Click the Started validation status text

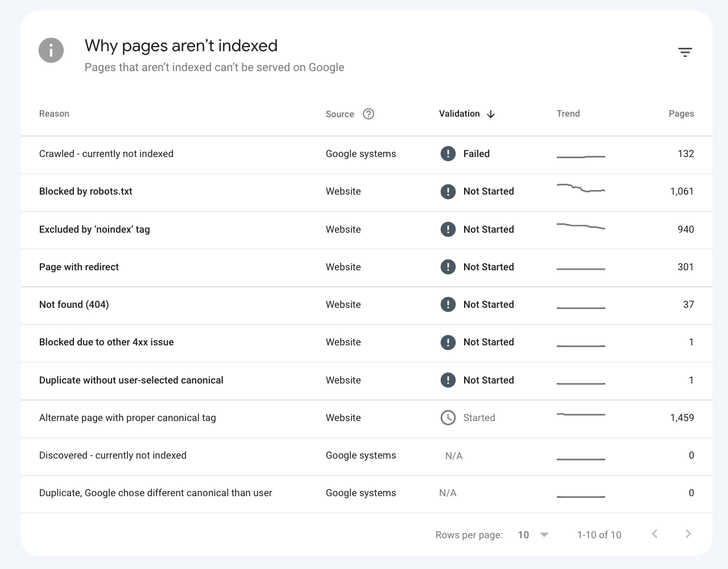tap(479, 418)
